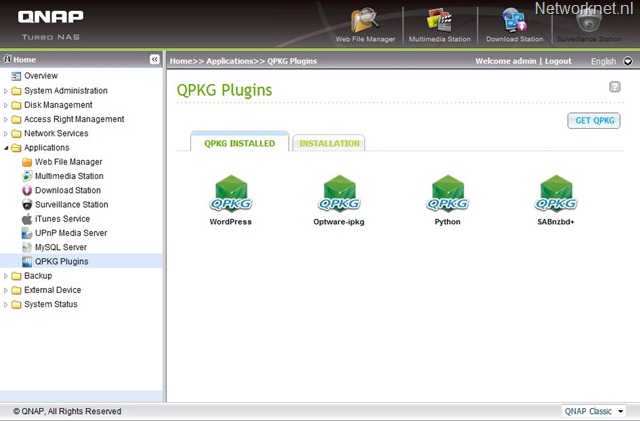
Task: Click Surveillance Station camera icon in tree
Action: (x=27, y=205)
